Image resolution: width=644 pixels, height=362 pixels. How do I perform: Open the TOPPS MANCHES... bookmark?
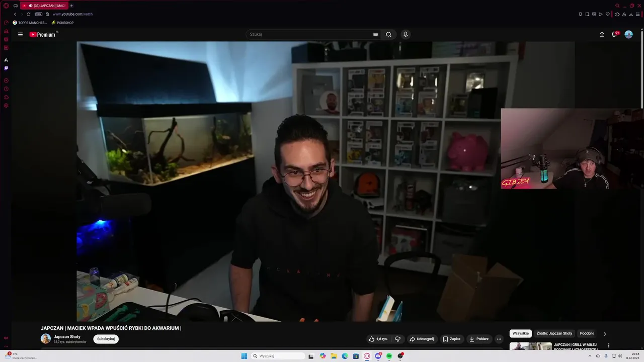click(30, 23)
